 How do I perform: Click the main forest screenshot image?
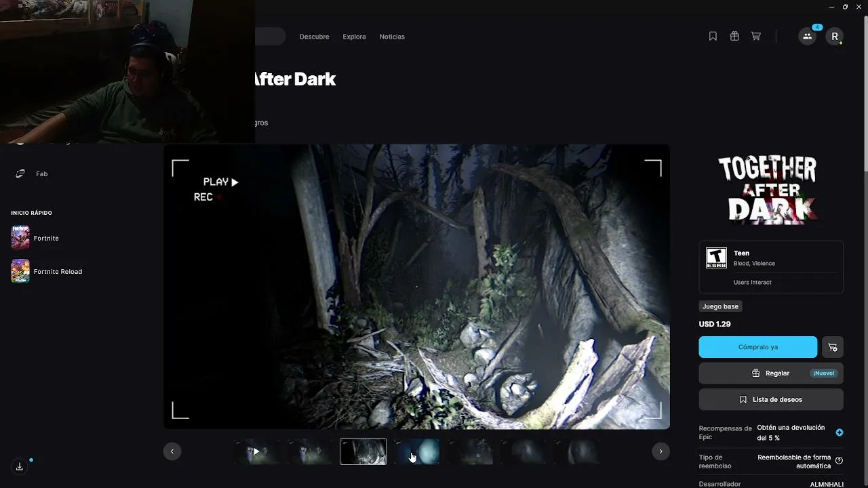click(416, 286)
